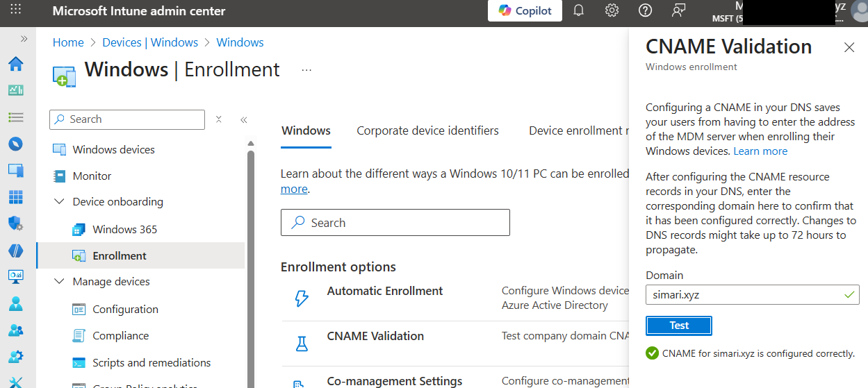The width and height of the screenshot is (868, 388).
Task: Click Microsoft Intune admin center title
Action: [139, 10]
